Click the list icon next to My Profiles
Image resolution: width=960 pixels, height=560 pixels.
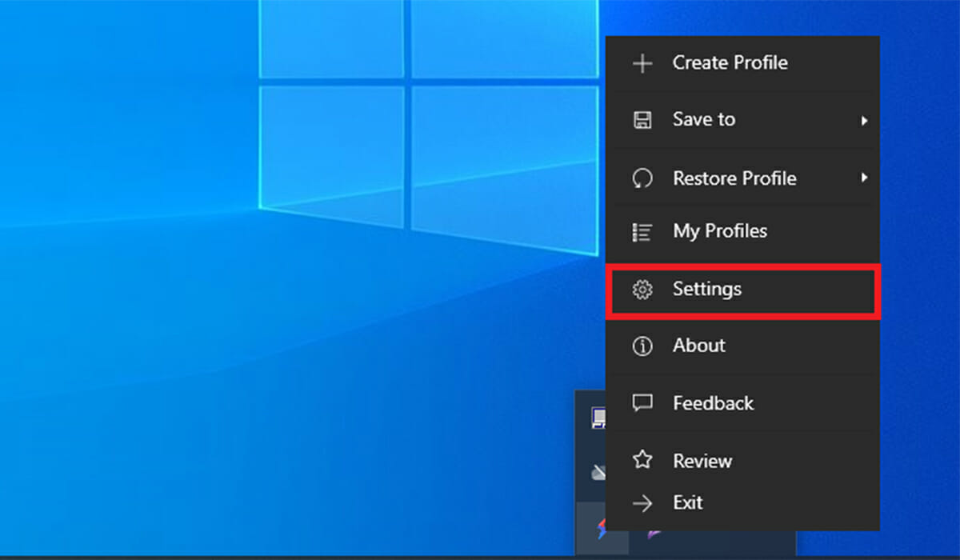pos(643,231)
